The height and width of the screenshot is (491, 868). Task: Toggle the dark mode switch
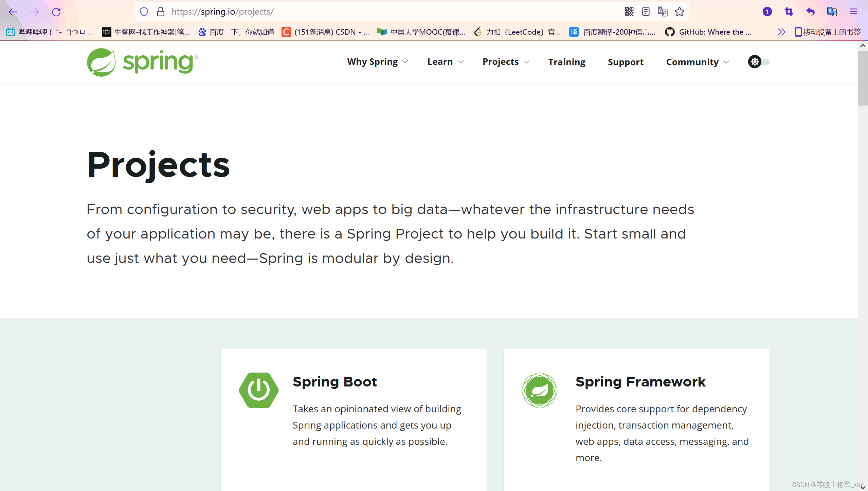(x=759, y=62)
